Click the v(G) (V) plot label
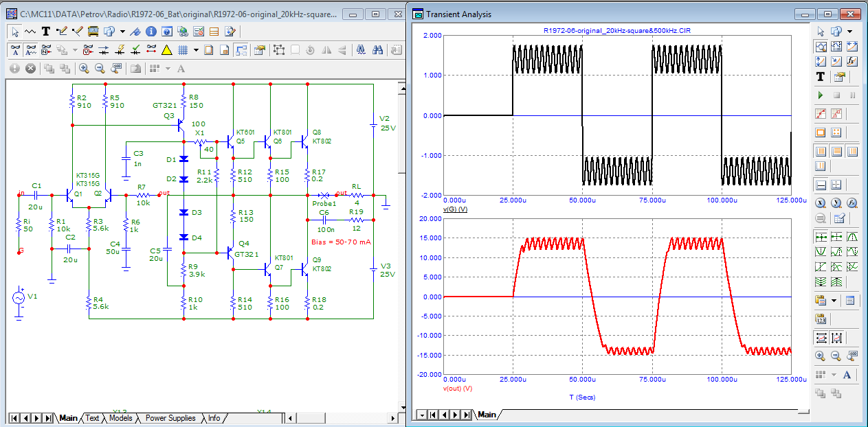Image resolution: width=868 pixels, height=427 pixels. click(456, 208)
